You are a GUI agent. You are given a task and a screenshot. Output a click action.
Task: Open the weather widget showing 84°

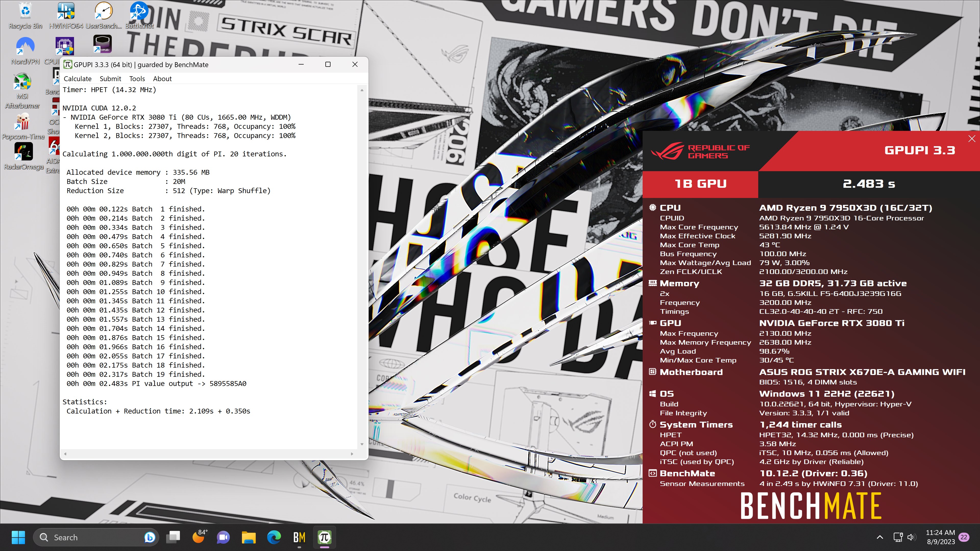pyautogui.click(x=199, y=537)
